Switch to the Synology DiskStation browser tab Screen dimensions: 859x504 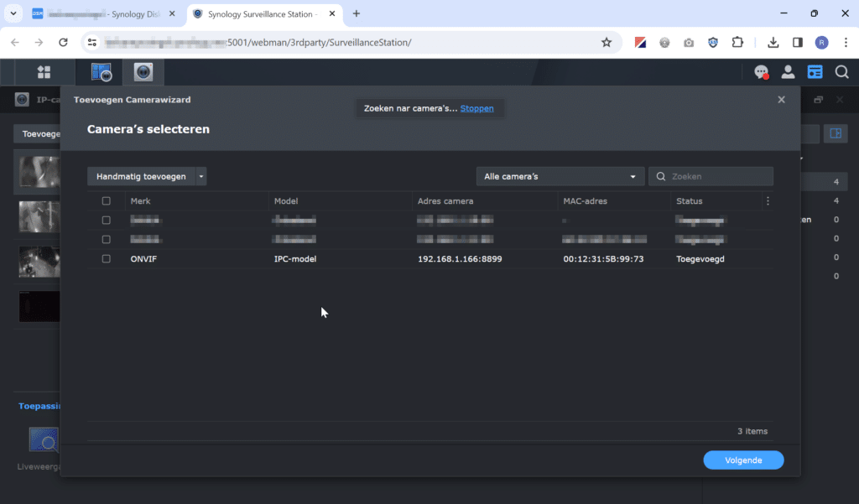(101, 14)
